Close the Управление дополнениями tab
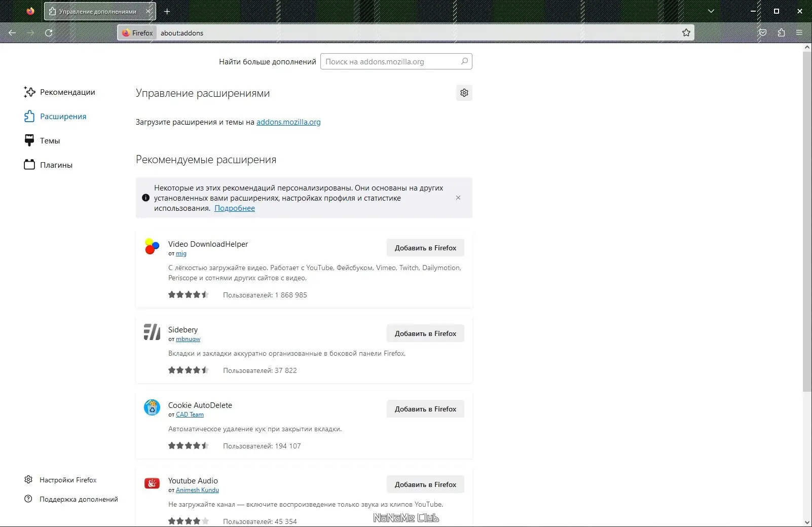The height and width of the screenshot is (527, 812). 149,11
